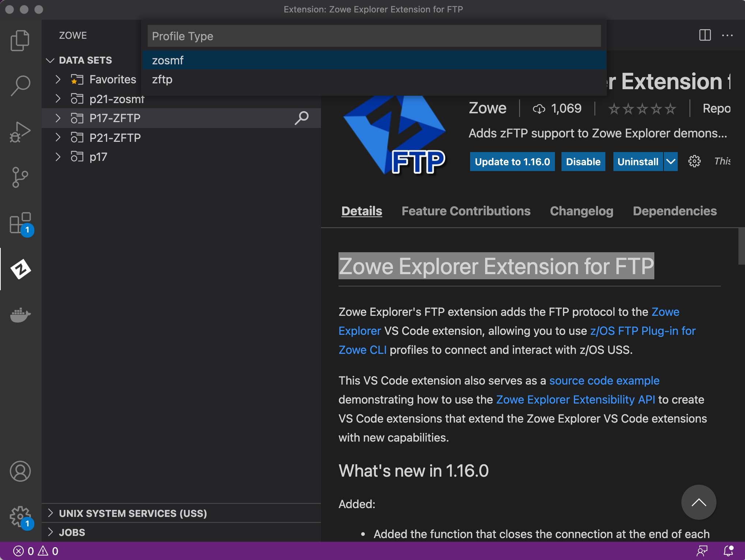Collapse the DATA SETS section
The height and width of the screenshot is (560, 745).
pyautogui.click(x=50, y=60)
